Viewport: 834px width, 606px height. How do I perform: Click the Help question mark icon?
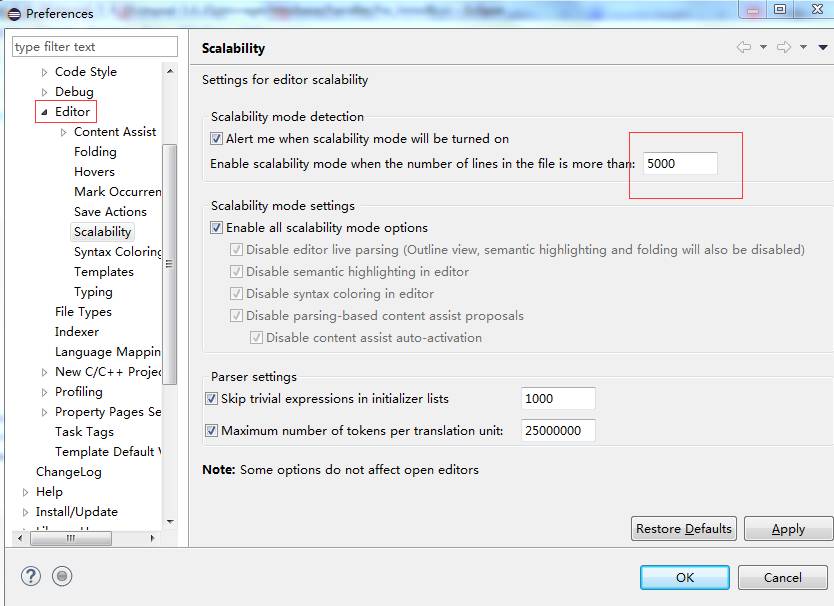[x=31, y=576]
